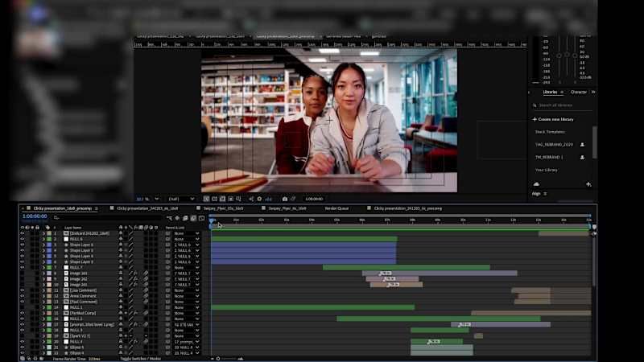Switch to the Character panel tab
Screen dimensions: 644x362
pos(579,92)
